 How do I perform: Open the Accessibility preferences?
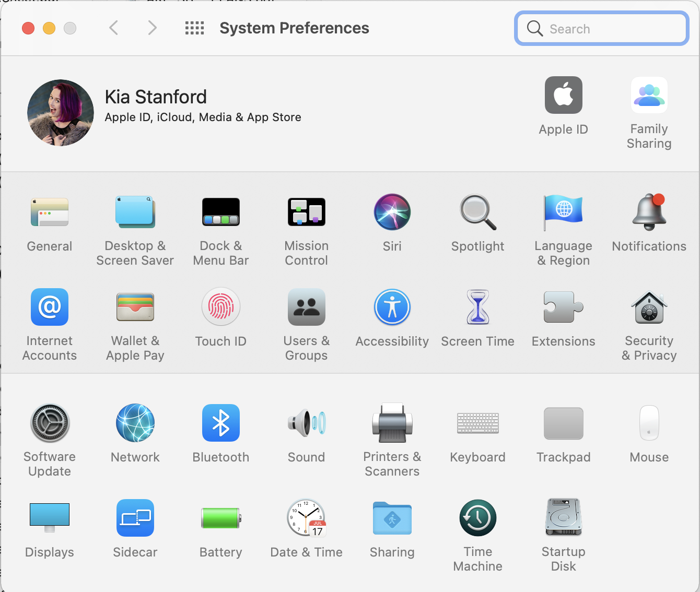coord(392,307)
